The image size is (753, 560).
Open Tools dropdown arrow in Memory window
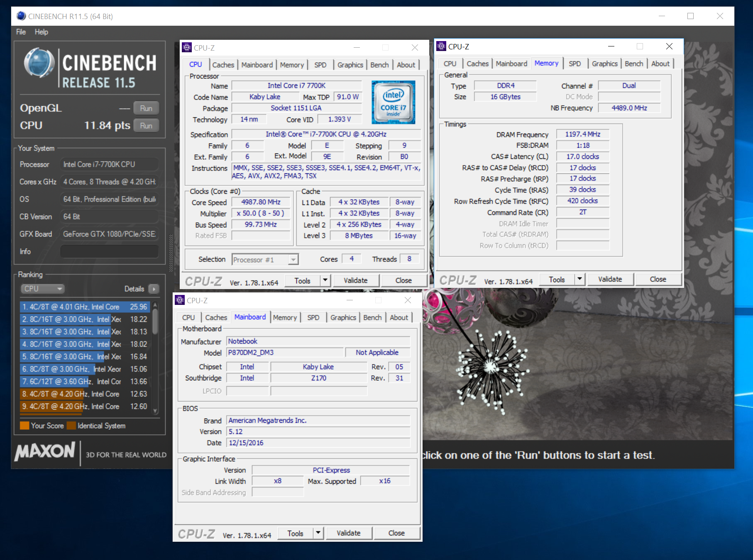pos(579,279)
